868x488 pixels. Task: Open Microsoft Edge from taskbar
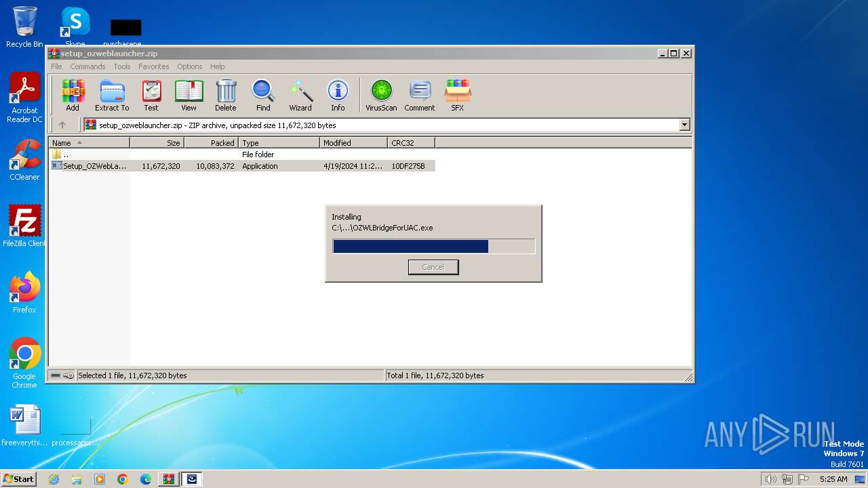coord(146,479)
